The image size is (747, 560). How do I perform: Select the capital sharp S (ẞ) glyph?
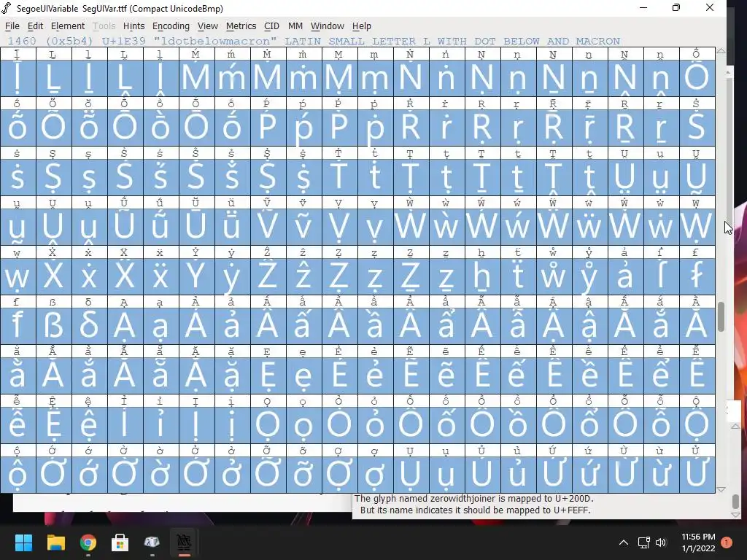click(53, 326)
